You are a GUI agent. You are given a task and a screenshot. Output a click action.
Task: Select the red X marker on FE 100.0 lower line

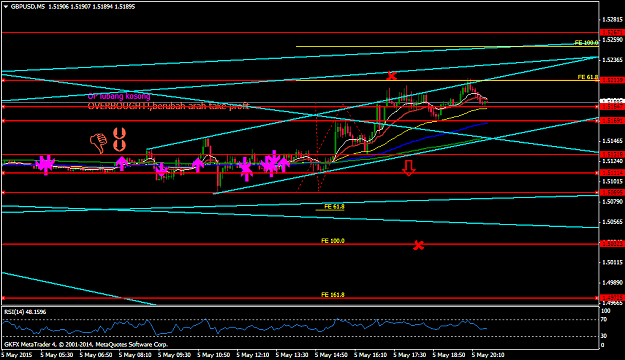coord(418,245)
